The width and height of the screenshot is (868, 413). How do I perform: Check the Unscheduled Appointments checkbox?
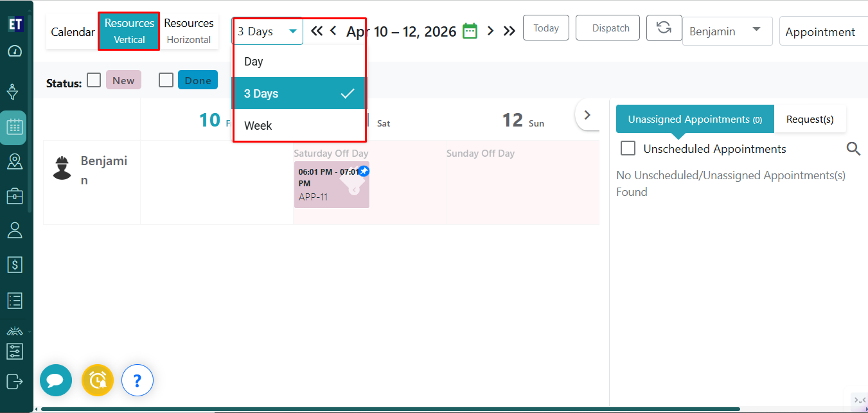[x=628, y=148]
